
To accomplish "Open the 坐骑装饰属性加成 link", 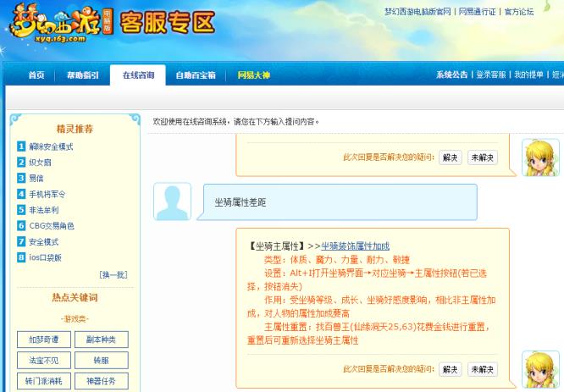I will [355, 246].
